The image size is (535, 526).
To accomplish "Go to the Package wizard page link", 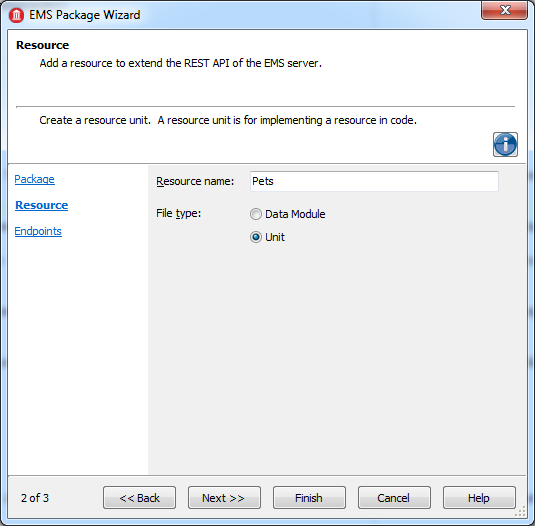I will click(x=34, y=179).
